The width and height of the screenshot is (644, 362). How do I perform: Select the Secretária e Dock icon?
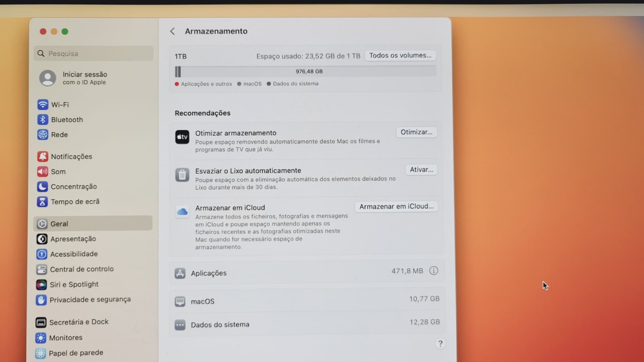[41, 323]
